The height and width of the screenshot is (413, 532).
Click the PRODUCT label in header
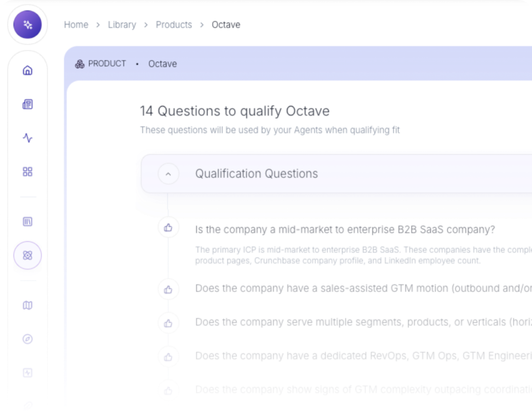coord(107,64)
